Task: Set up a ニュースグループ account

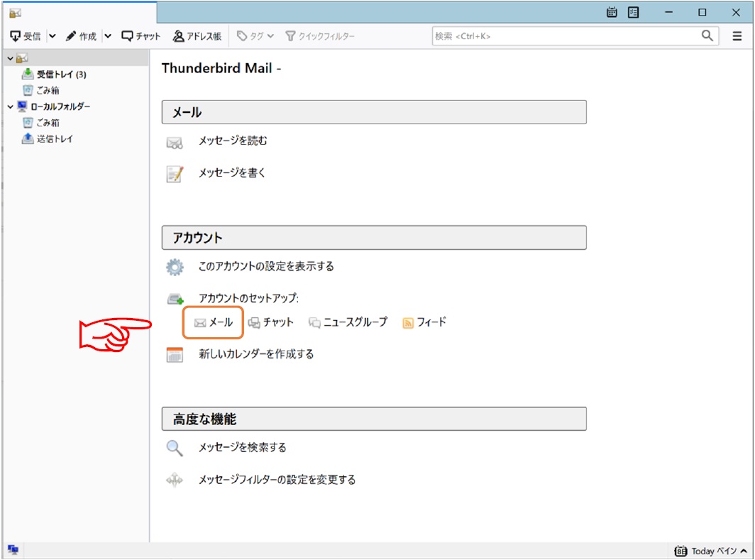Action: pyautogui.click(x=348, y=322)
